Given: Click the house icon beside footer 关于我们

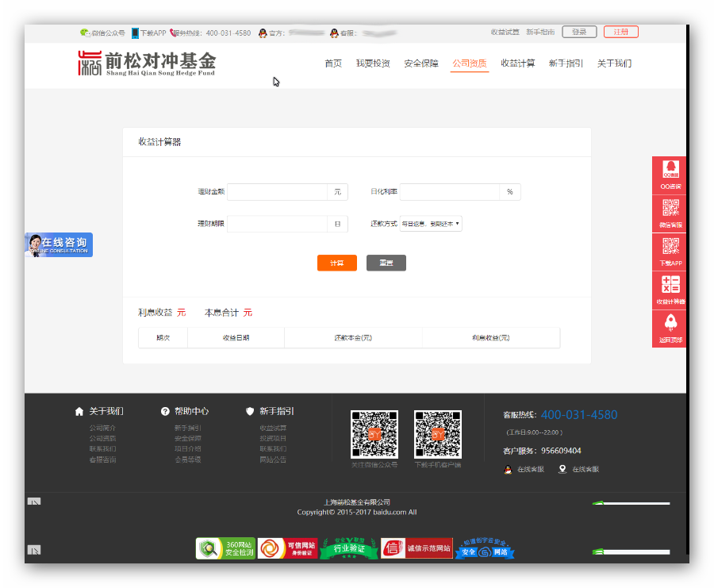Looking at the screenshot, I should click(79, 411).
